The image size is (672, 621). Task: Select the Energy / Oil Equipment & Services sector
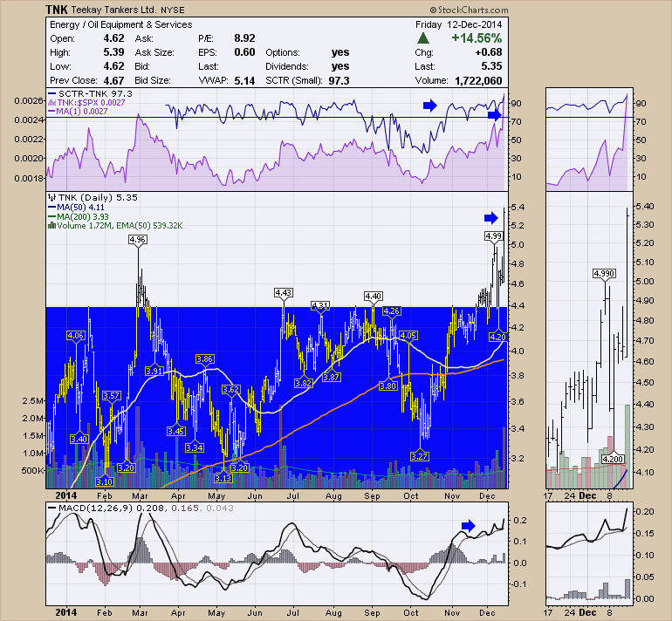click(120, 24)
